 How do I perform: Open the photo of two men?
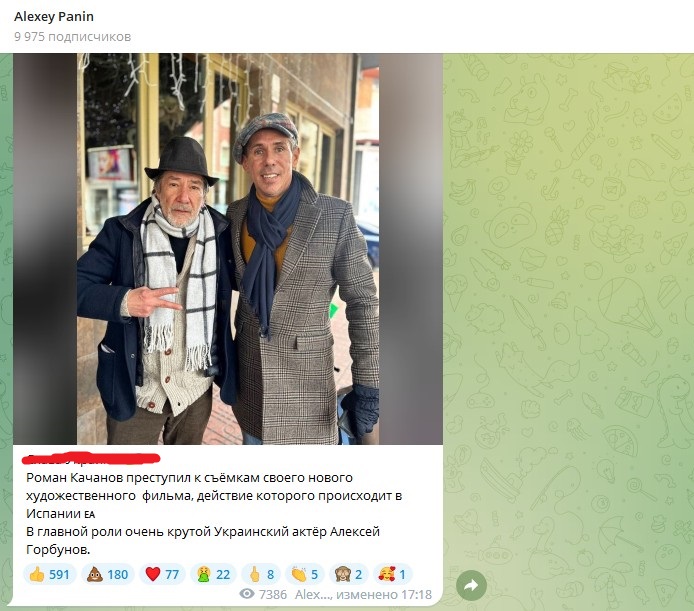point(228,249)
